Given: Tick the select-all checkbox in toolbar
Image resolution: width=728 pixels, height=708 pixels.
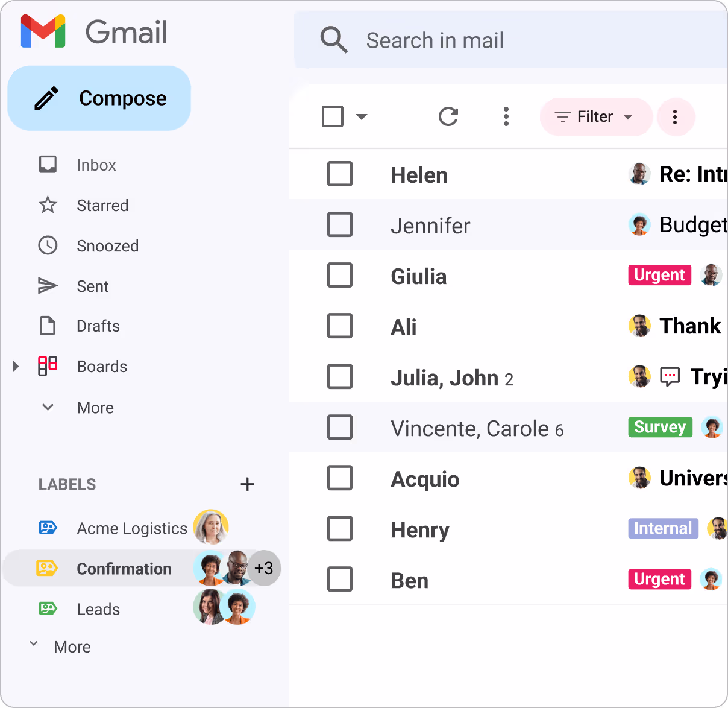Looking at the screenshot, I should point(333,116).
